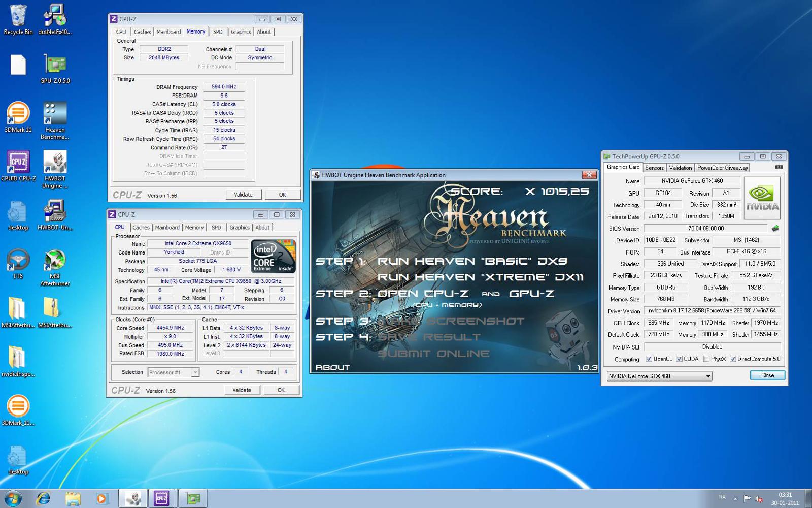812x508 pixels.
Task: Click ABOUT in Heaven benchmark app
Action: coord(332,367)
